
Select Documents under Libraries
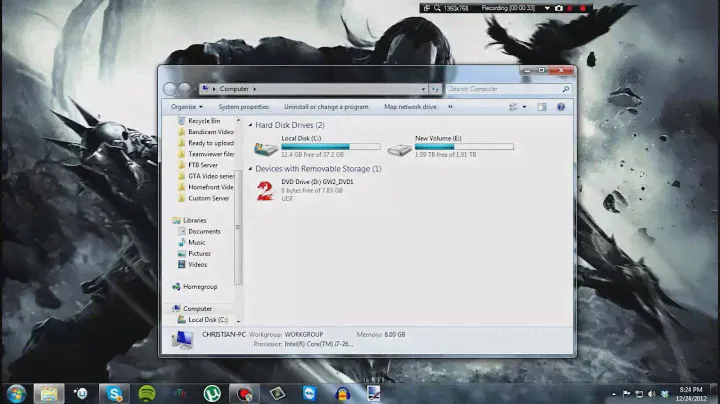(204, 231)
